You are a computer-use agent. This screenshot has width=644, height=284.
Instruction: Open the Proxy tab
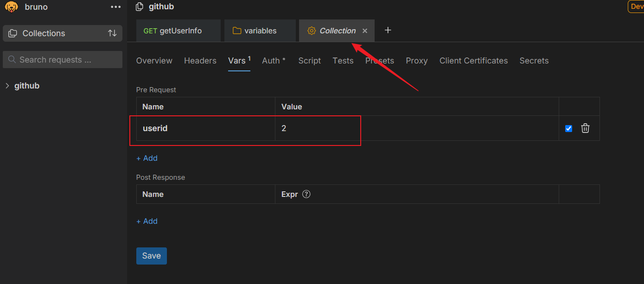[417, 61]
